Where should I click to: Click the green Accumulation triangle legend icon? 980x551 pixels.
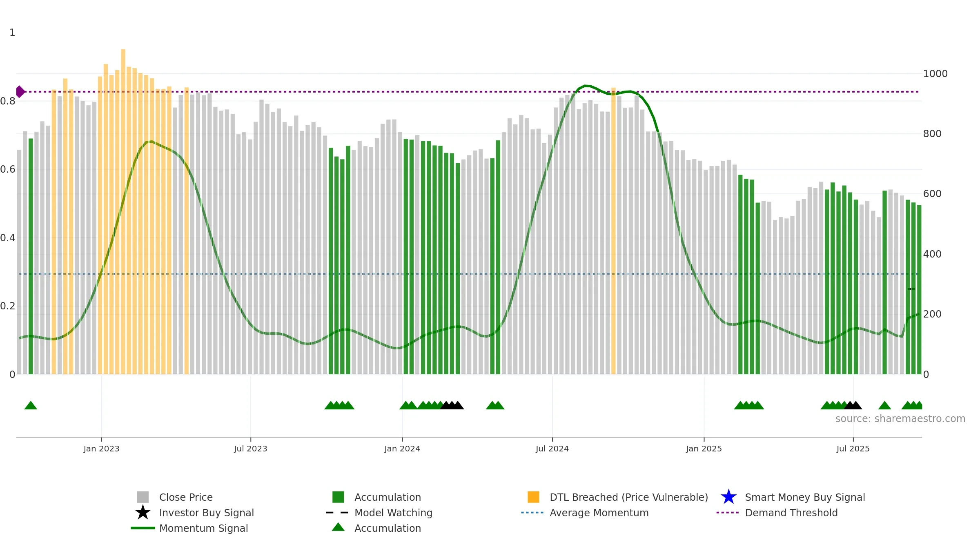click(x=338, y=527)
